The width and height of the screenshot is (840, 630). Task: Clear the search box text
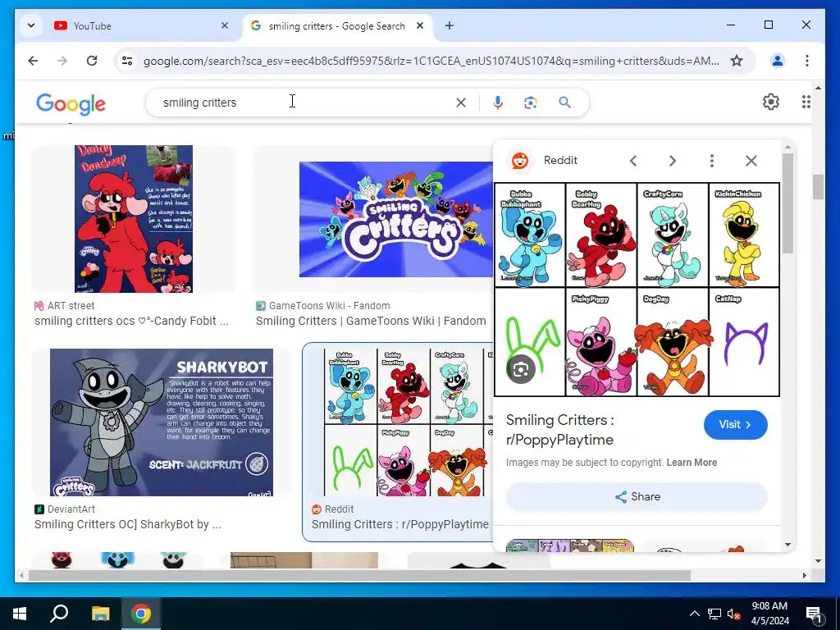(x=461, y=103)
